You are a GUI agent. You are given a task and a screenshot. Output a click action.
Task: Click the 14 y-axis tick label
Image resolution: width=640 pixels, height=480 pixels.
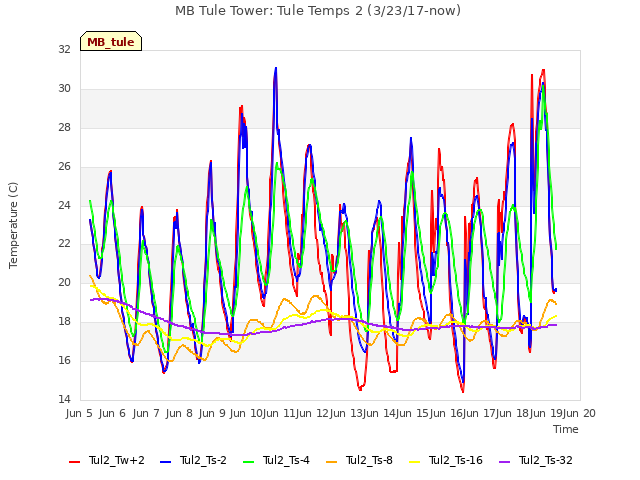64,400
